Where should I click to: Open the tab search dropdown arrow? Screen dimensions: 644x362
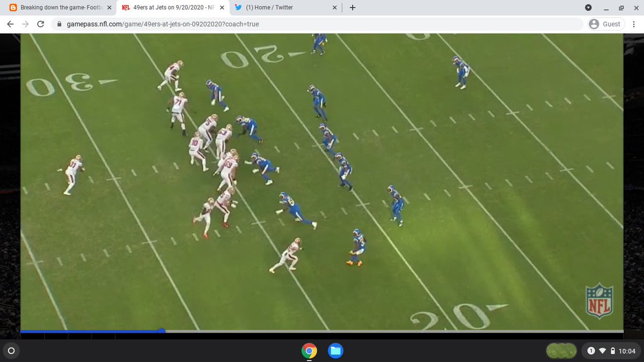588,8
